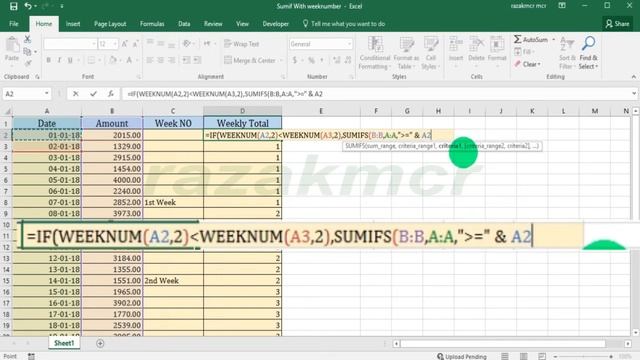Open Format as Table gallery
The image size is (640, 360).
tap(406, 53)
